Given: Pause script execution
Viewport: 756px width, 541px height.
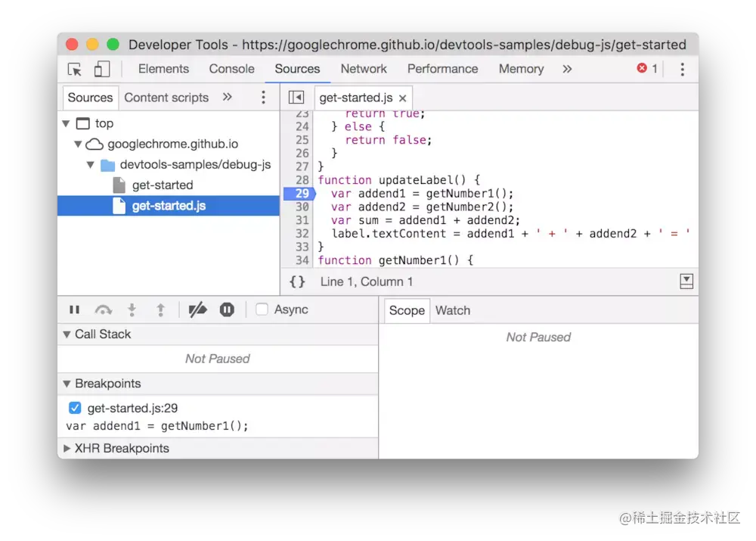Looking at the screenshot, I should 74,309.
